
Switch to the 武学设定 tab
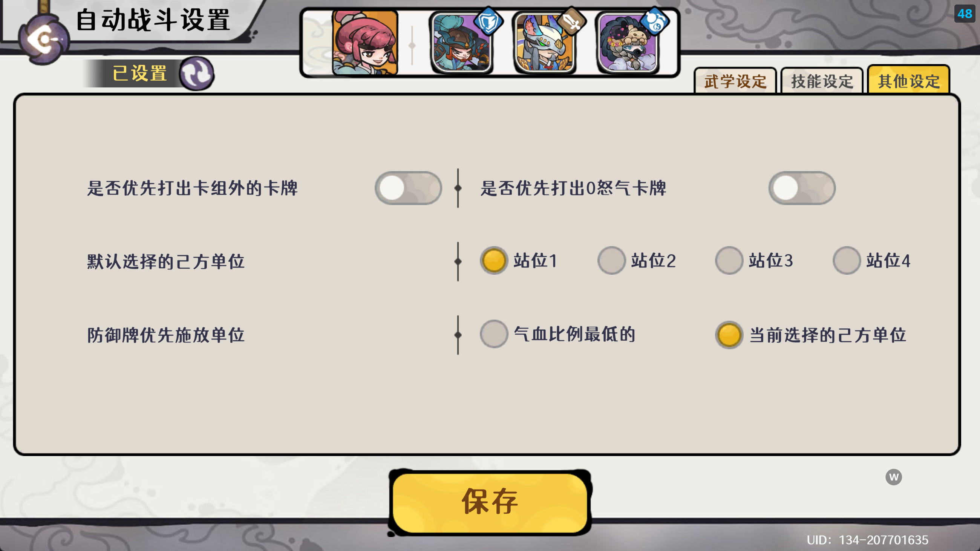click(735, 81)
